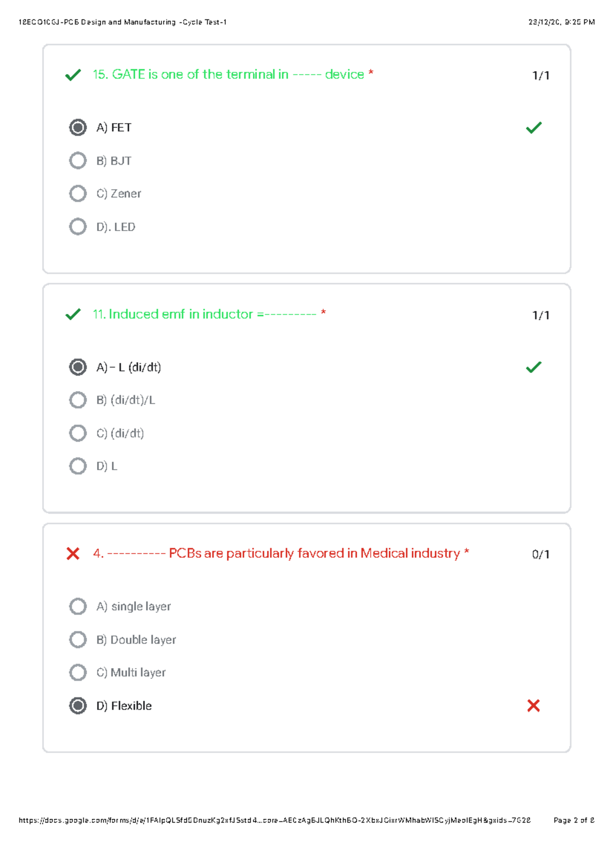Select the C) Zener radio button
This screenshot has width=613, height=868.
pyautogui.click(x=78, y=193)
